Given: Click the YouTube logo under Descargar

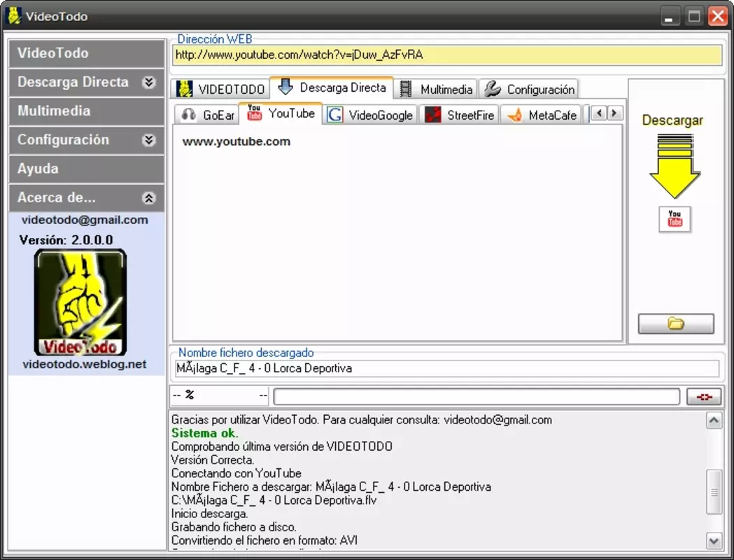Looking at the screenshot, I should point(675,219).
